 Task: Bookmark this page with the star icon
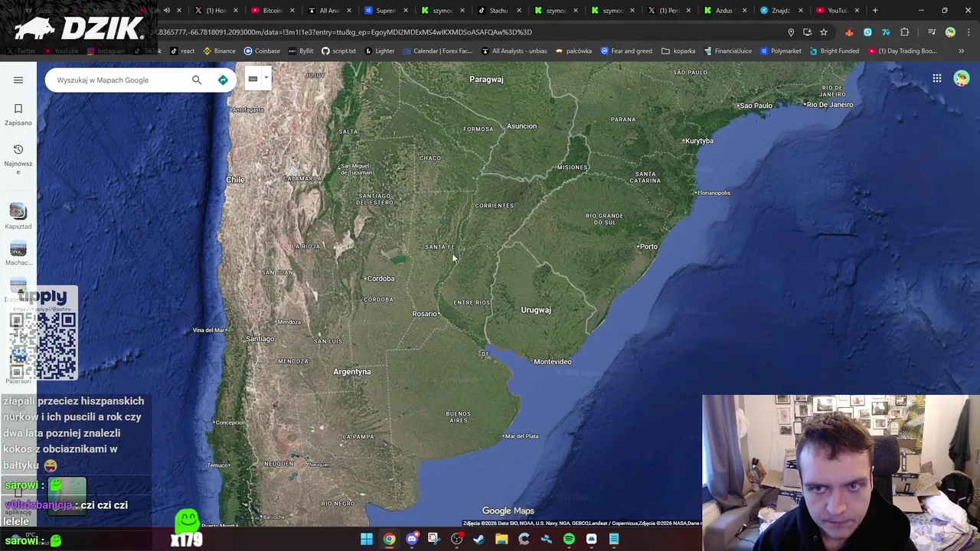(x=824, y=32)
